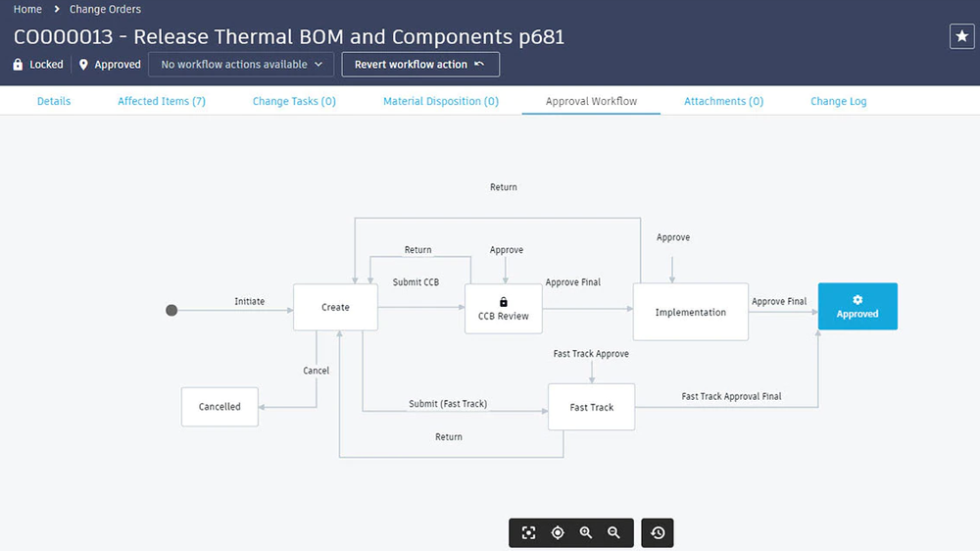Select the Approval Workflow tab
Viewport: 980px width, 551px height.
point(591,101)
